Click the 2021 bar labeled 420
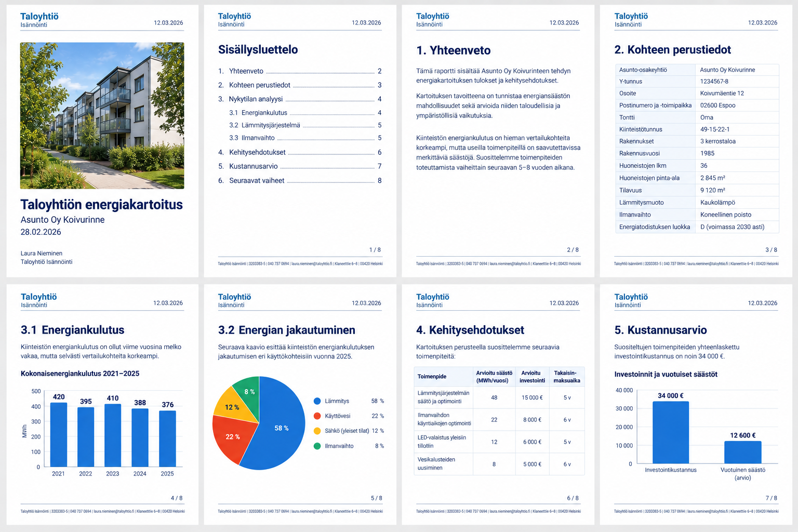 59,435
